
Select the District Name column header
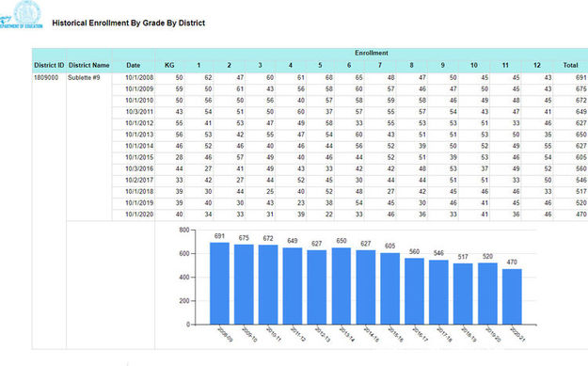click(x=88, y=65)
